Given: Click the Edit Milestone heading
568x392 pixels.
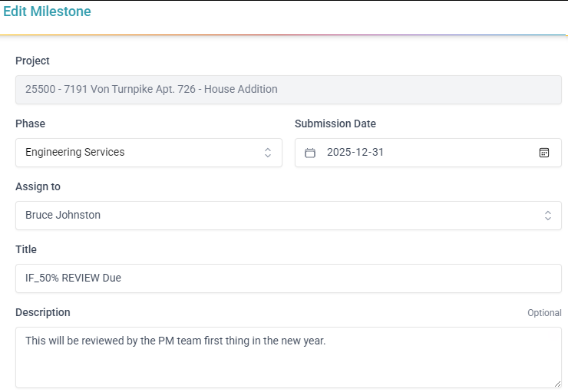Looking at the screenshot, I should (x=47, y=12).
